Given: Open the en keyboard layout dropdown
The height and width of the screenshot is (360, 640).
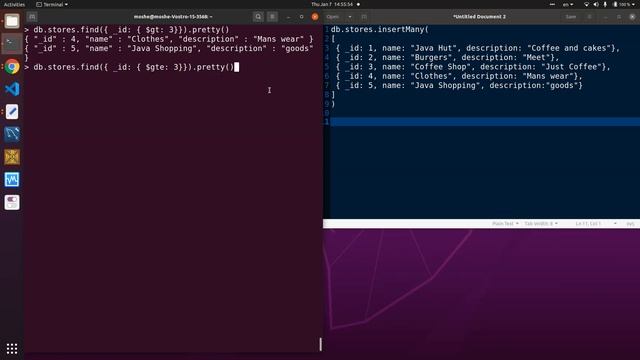Looking at the screenshot, I should click(568, 4).
